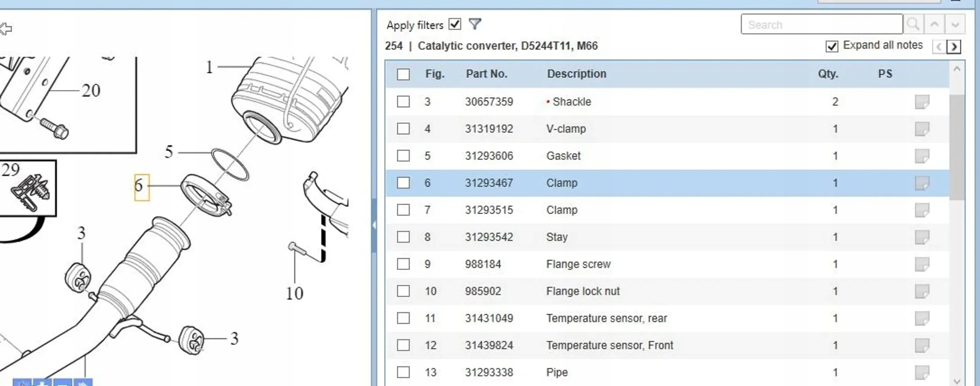Sort by the Description column header

point(577,74)
